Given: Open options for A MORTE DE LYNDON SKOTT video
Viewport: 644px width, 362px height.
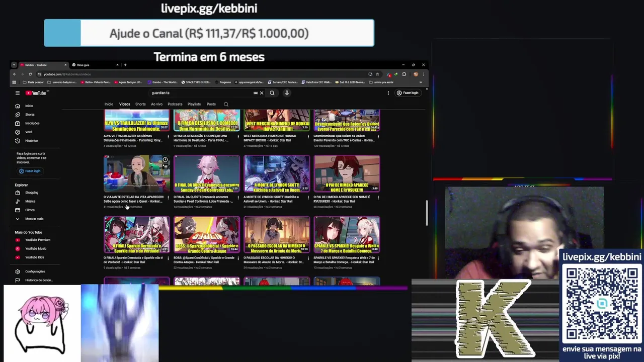Looking at the screenshot, I should [x=308, y=198].
